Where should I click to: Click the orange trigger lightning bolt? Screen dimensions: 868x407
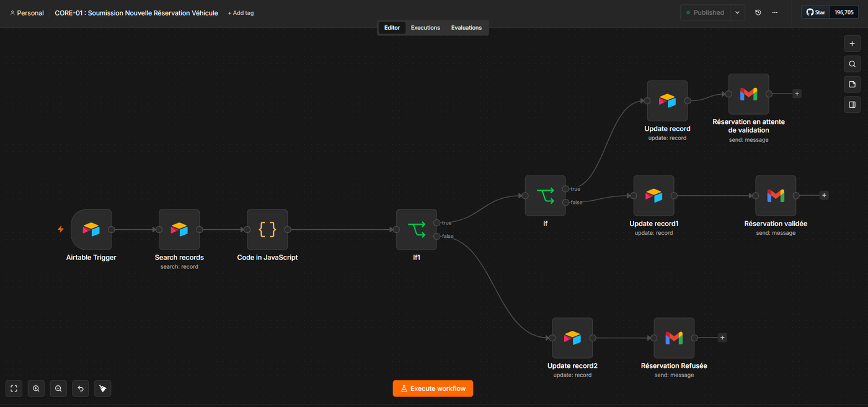61,229
